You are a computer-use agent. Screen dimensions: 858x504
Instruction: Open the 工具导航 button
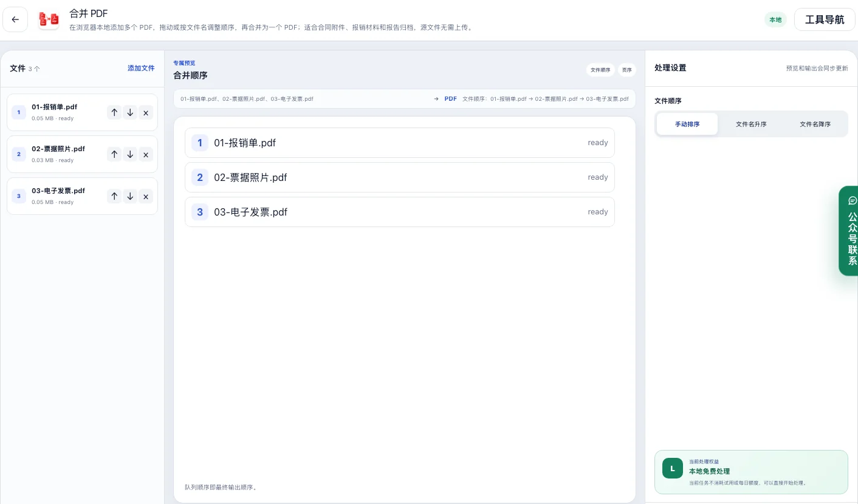[825, 19]
